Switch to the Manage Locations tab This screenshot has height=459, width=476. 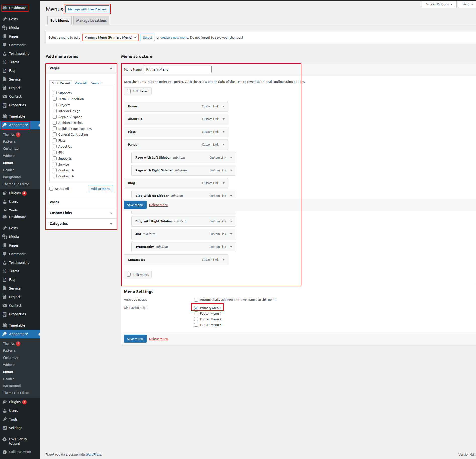(x=91, y=21)
